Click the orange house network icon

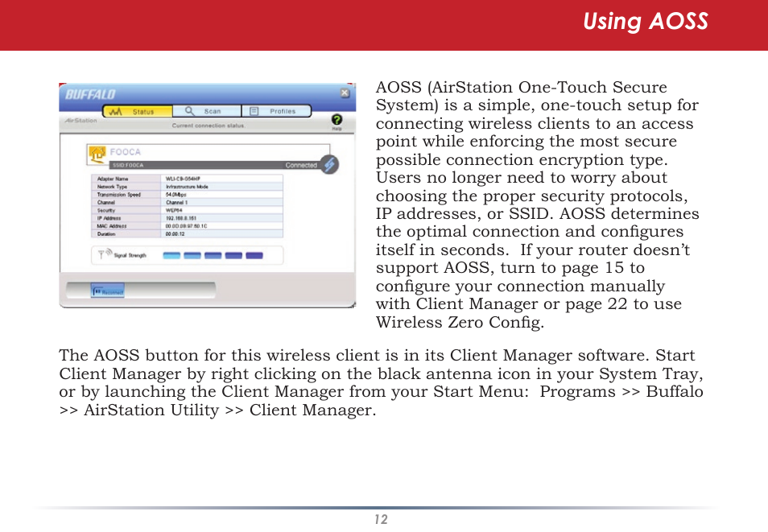pos(97,155)
